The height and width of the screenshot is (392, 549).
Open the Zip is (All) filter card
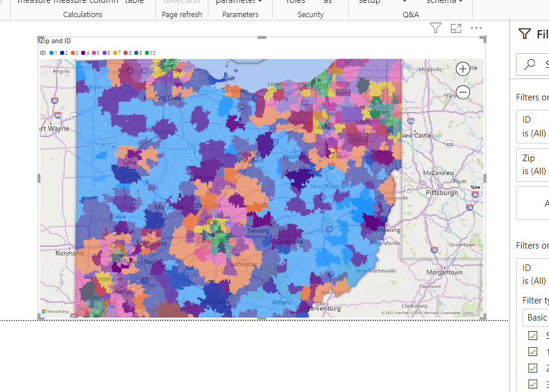click(x=532, y=165)
